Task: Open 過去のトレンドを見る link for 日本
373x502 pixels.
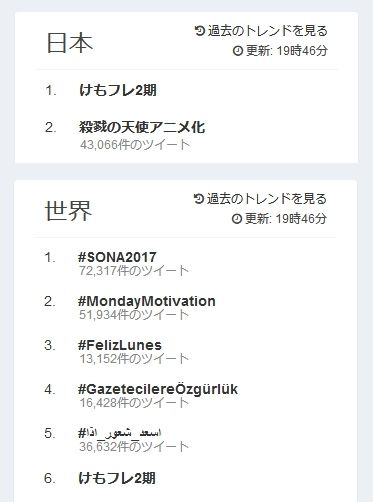Action: (268, 31)
